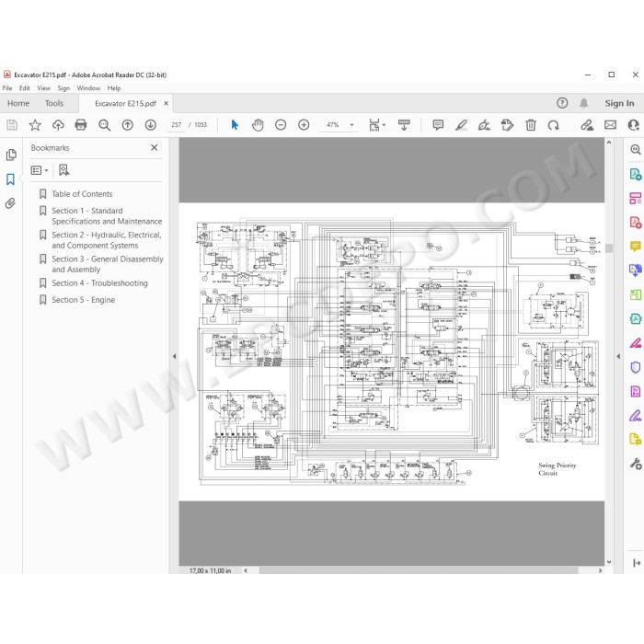Open the Attachments paperclip panel

[11, 203]
